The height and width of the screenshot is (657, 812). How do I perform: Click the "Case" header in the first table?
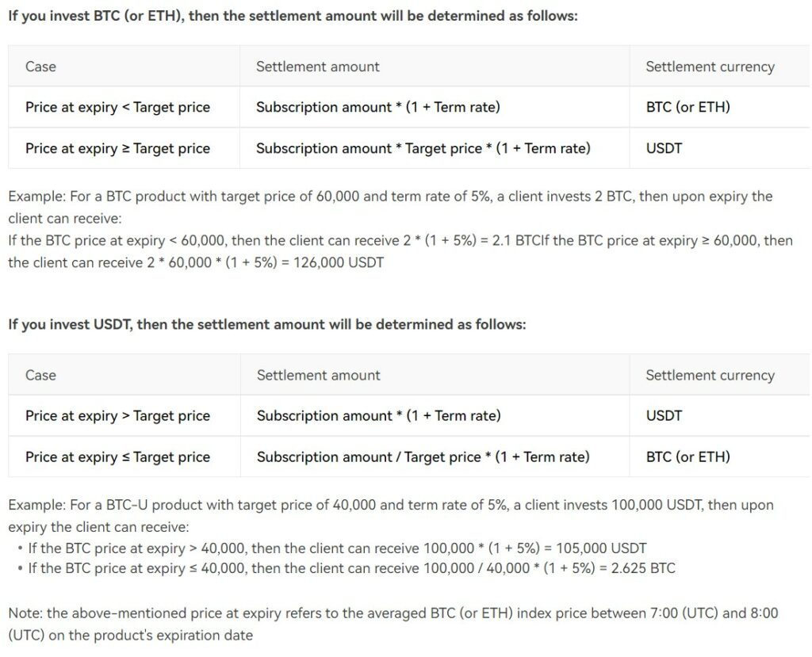pos(40,67)
